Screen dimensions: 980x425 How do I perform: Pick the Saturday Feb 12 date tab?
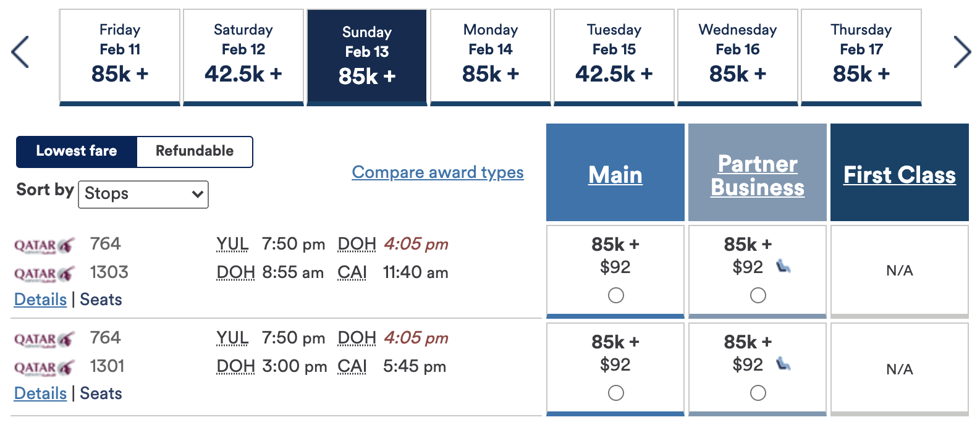pos(243,57)
